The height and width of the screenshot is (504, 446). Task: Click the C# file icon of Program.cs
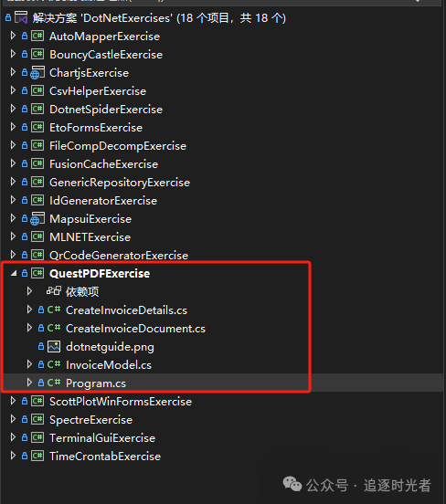54,383
